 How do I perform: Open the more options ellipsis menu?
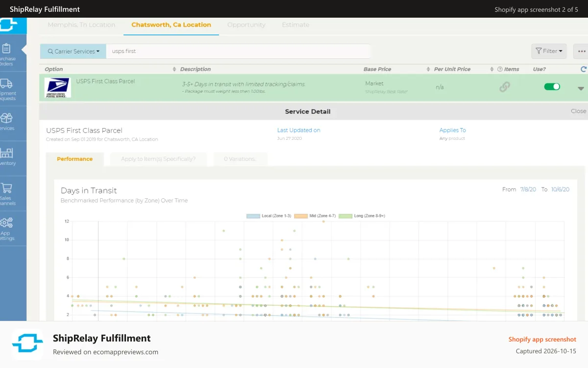pos(581,51)
